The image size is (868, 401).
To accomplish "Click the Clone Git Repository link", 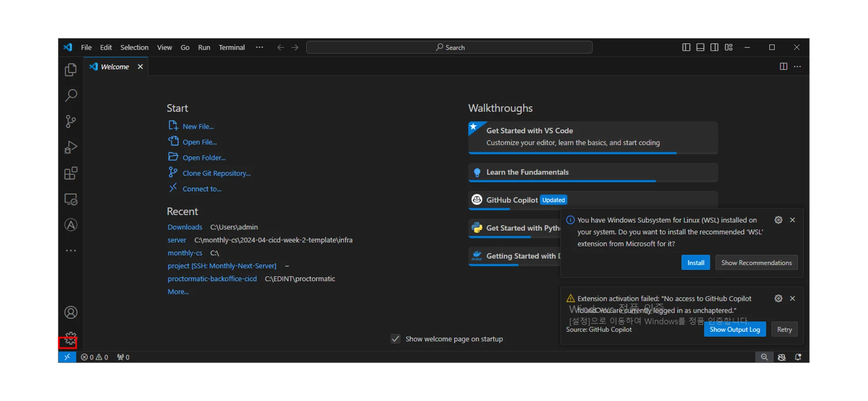I will point(216,173).
